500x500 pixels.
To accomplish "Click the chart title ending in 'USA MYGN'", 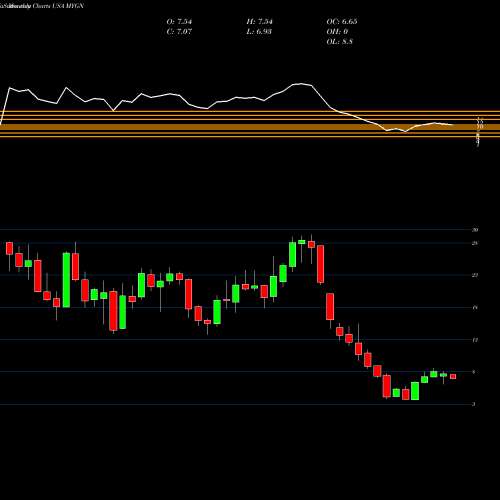I will [x=42, y=6].
